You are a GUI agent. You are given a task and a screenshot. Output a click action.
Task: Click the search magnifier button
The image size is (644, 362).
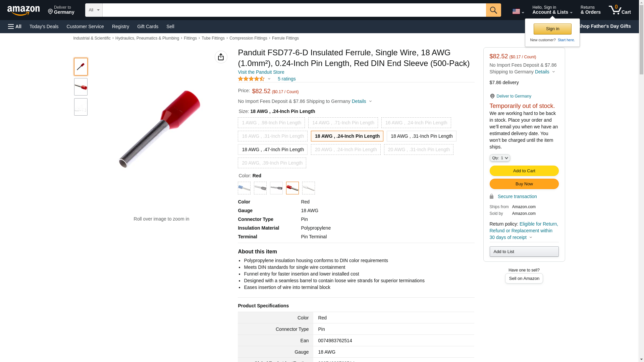493,10
